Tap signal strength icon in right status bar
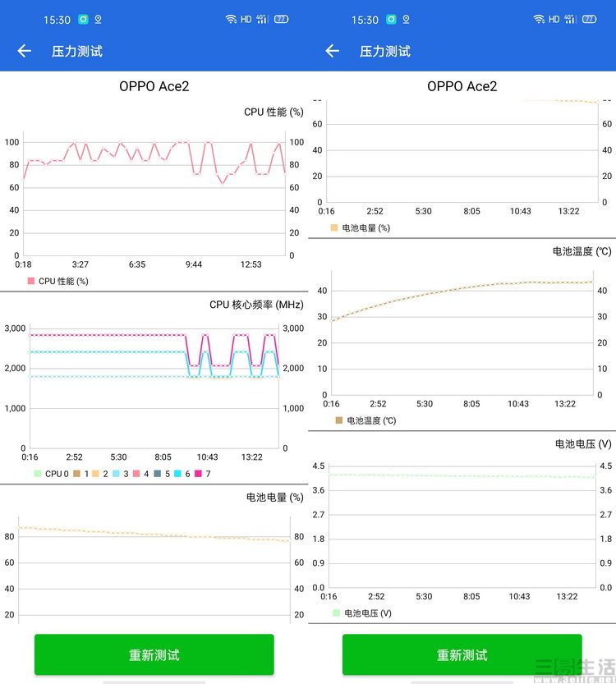The image size is (616, 684). pyautogui.click(x=570, y=19)
